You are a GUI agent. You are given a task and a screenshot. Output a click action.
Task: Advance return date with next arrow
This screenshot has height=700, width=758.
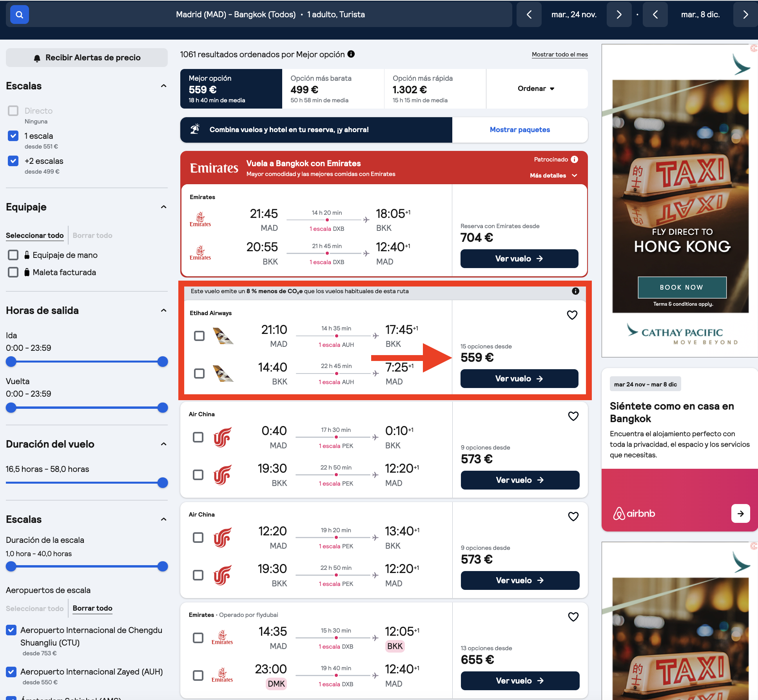pos(745,15)
